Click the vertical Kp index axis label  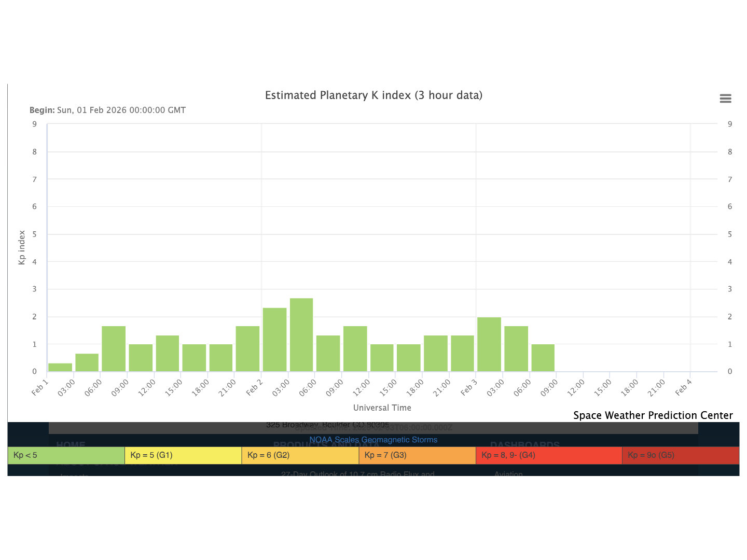[x=22, y=247]
